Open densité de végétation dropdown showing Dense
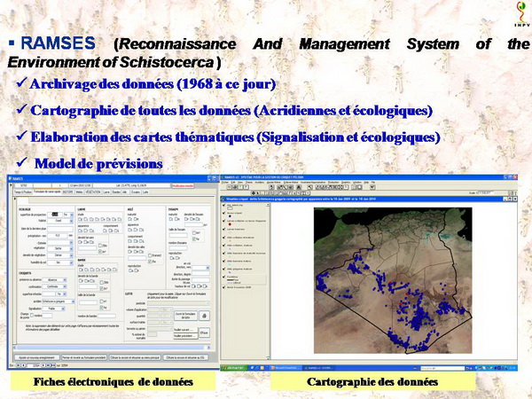 [71, 255]
